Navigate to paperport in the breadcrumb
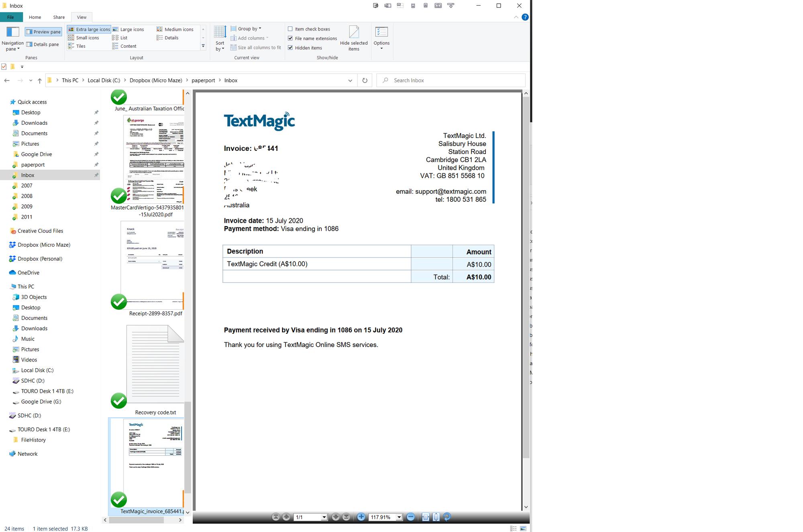This screenshot has height=532, width=803. click(x=203, y=80)
